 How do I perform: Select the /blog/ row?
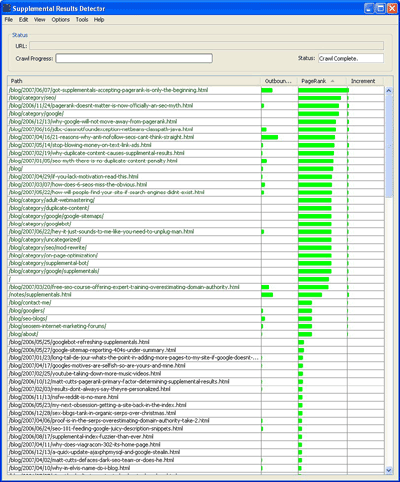[x=196, y=169]
